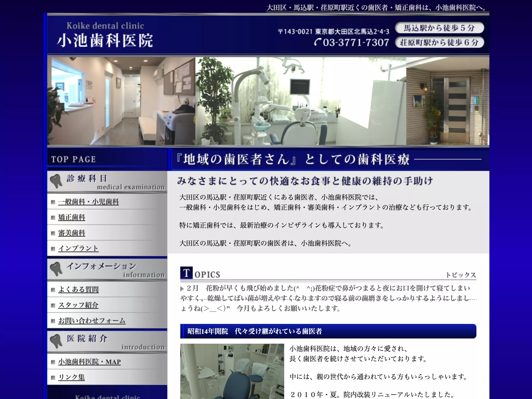This screenshot has height=399, width=532.
Task: Go to the リンク集 page
Action: [x=71, y=377]
